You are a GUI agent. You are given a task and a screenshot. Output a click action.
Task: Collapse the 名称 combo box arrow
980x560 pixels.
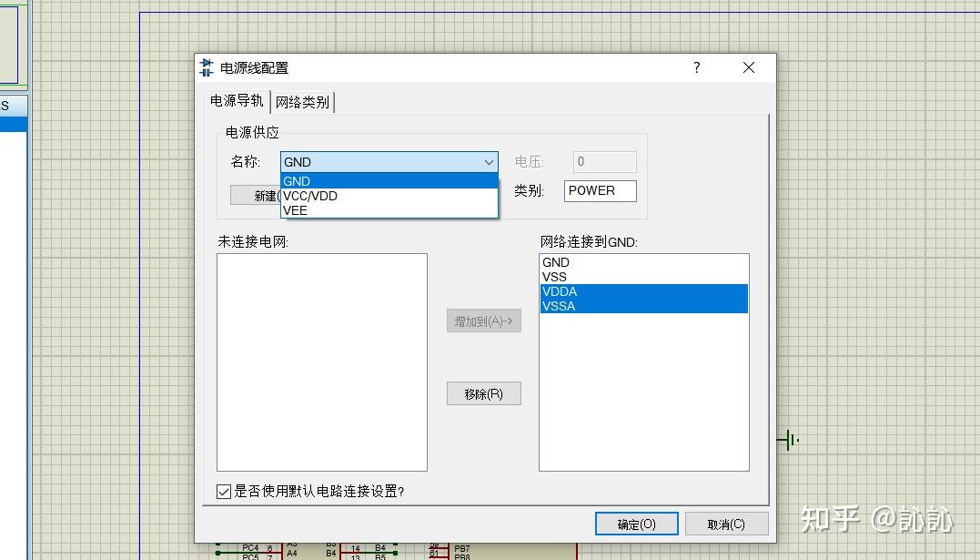point(489,162)
